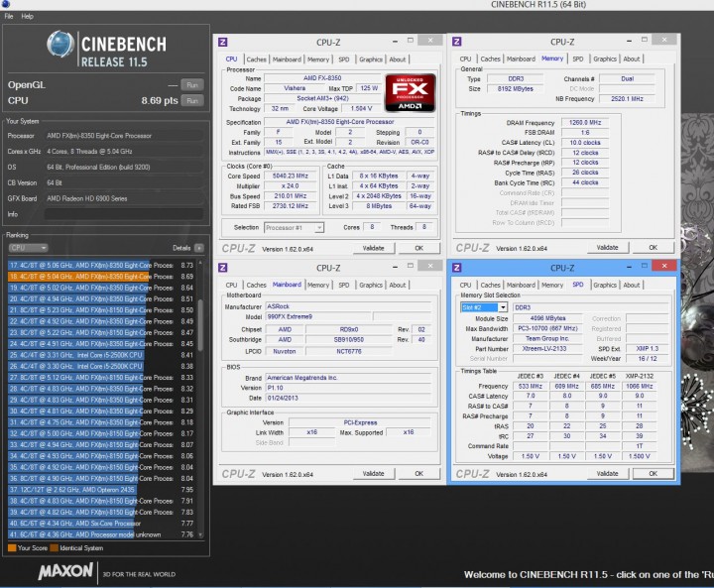Screen dimensions: 714x588
Task: Click Validate in the CPU tab window
Action: click(x=374, y=248)
